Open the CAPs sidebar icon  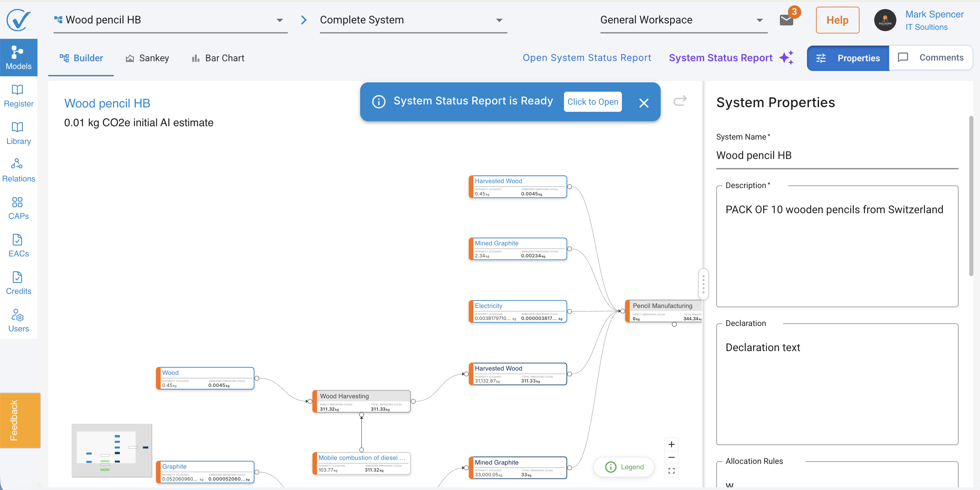tap(17, 202)
